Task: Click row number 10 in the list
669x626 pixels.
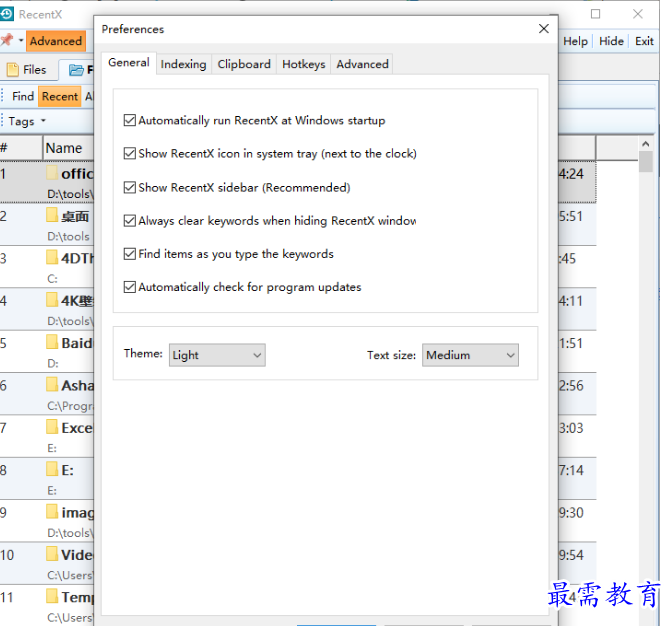Action: coord(7,555)
